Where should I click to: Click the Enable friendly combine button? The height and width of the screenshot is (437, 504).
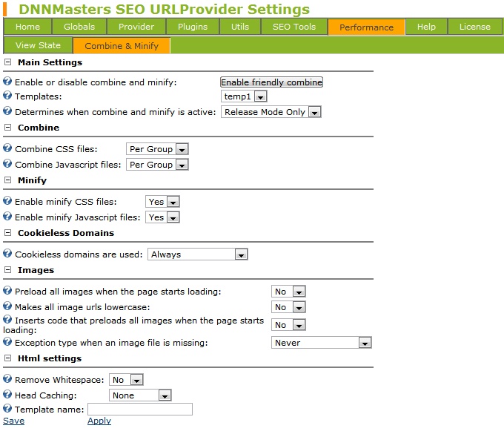coord(271,82)
